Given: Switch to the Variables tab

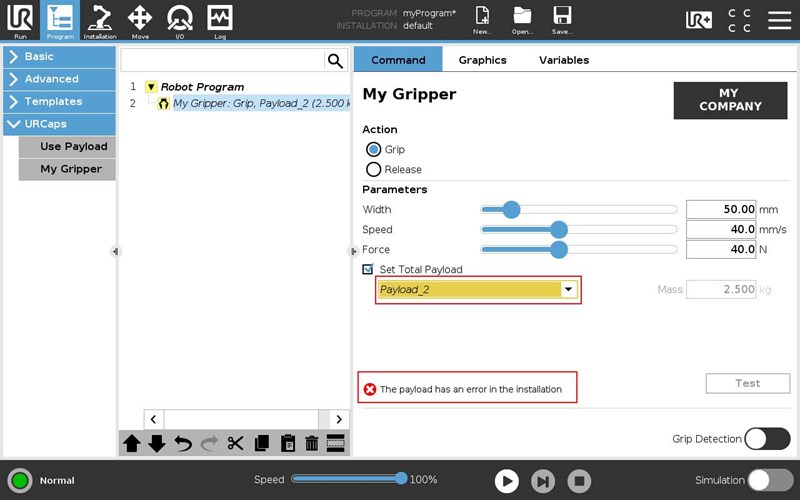Looking at the screenshot, I should (563, 60).
